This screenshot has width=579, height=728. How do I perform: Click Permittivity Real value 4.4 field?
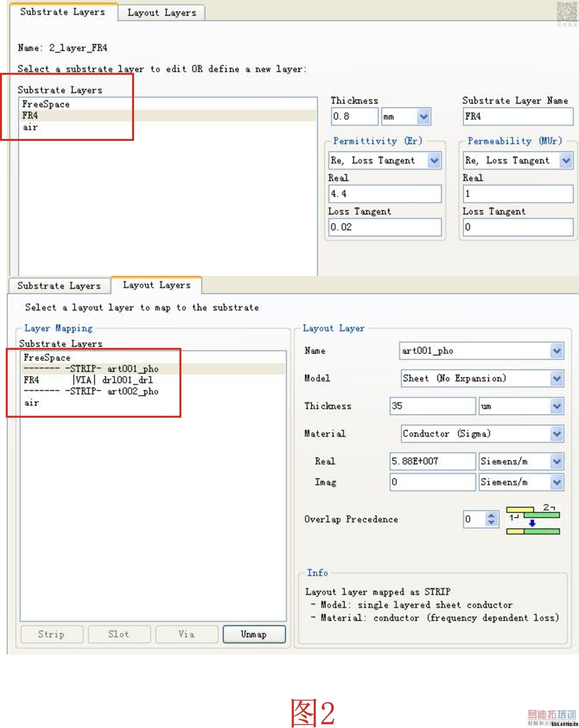click(385, 194)
